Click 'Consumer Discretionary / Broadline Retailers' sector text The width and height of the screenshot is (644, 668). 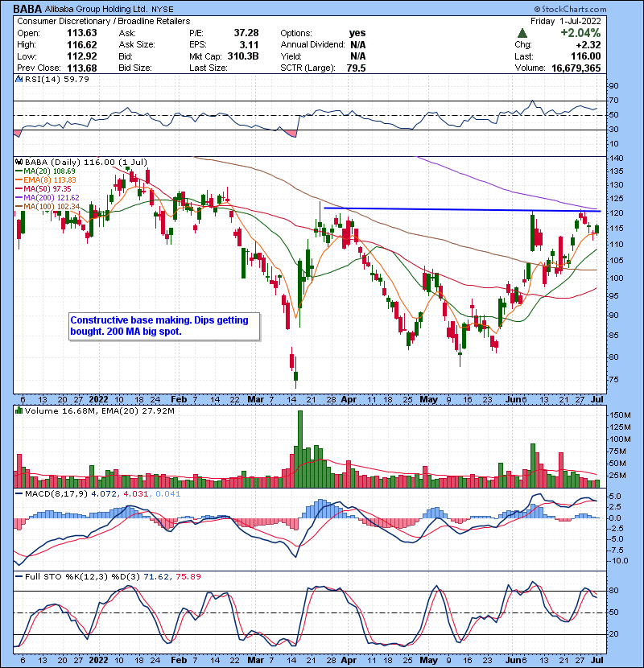pos(104,21)
